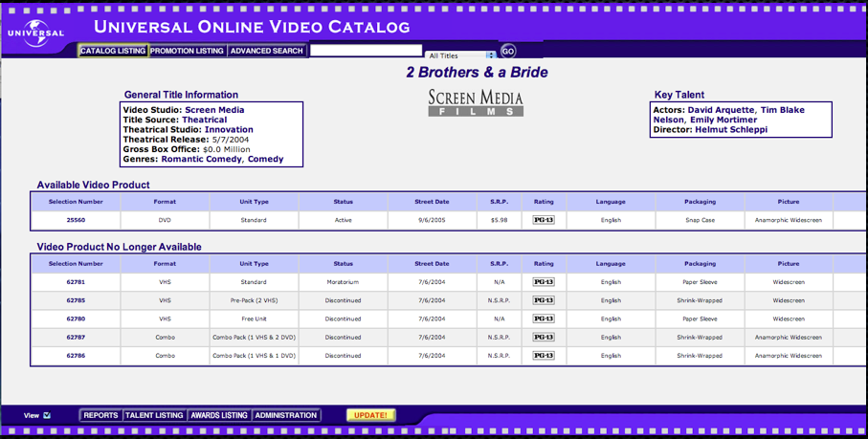868x439 pixels.
Task: Open the Catalog Listing tab
Action: click(113, 51)
